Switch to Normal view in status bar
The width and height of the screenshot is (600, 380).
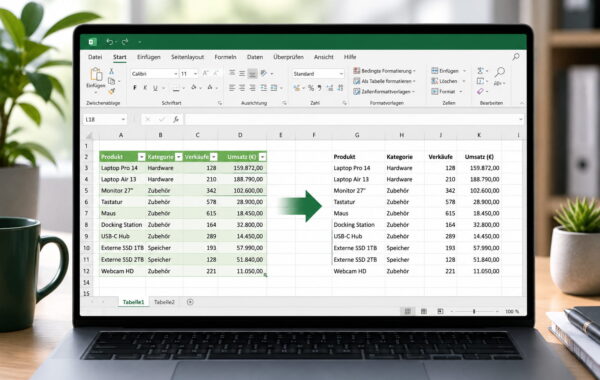(408, 312)
